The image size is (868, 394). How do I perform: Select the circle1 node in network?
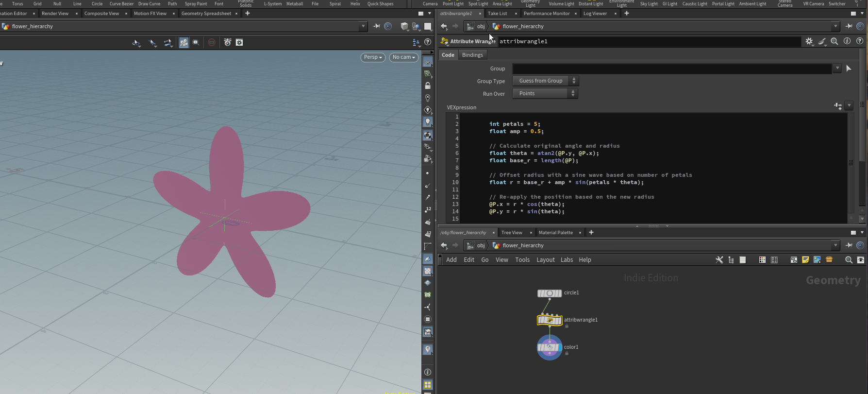(550, 293)
